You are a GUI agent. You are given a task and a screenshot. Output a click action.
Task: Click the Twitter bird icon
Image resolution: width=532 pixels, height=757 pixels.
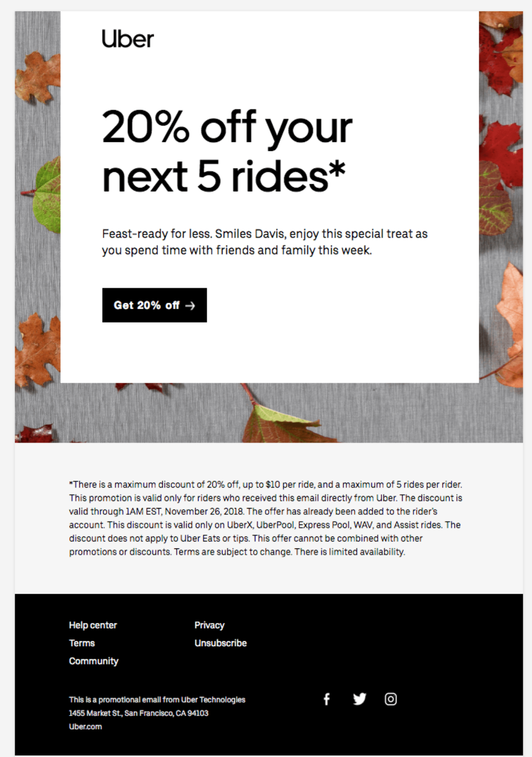[x=359, y=698]
